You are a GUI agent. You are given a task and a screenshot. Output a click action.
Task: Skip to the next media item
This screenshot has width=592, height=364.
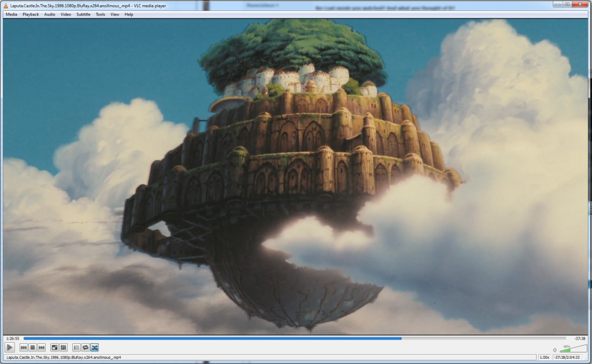[x=42, y=347]
